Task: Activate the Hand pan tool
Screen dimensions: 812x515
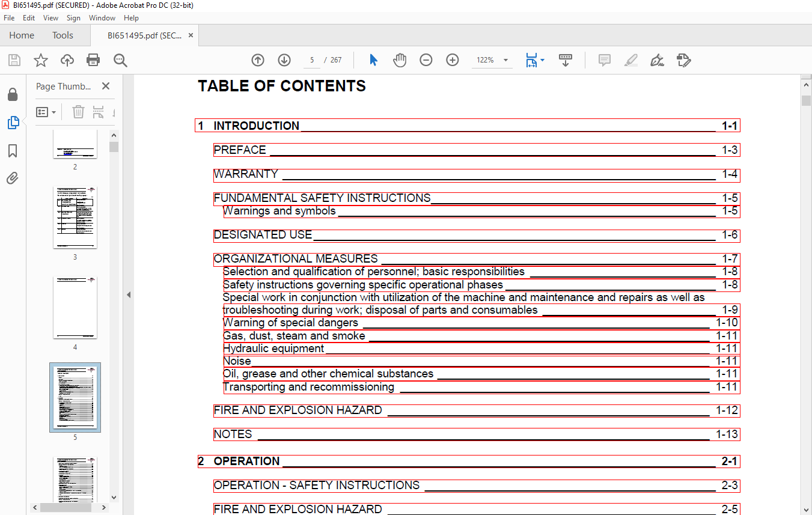Action: pos(400,60)
